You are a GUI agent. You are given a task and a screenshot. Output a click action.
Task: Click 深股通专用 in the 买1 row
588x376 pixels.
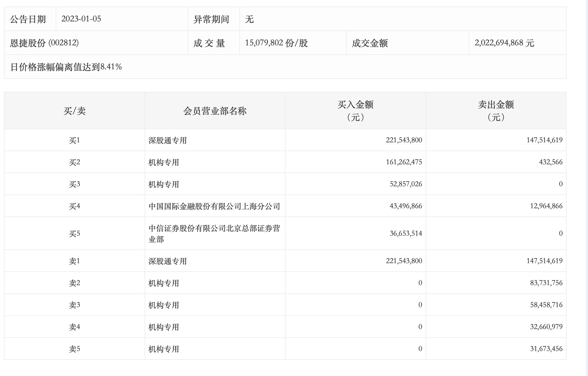(x=168, y=140)
